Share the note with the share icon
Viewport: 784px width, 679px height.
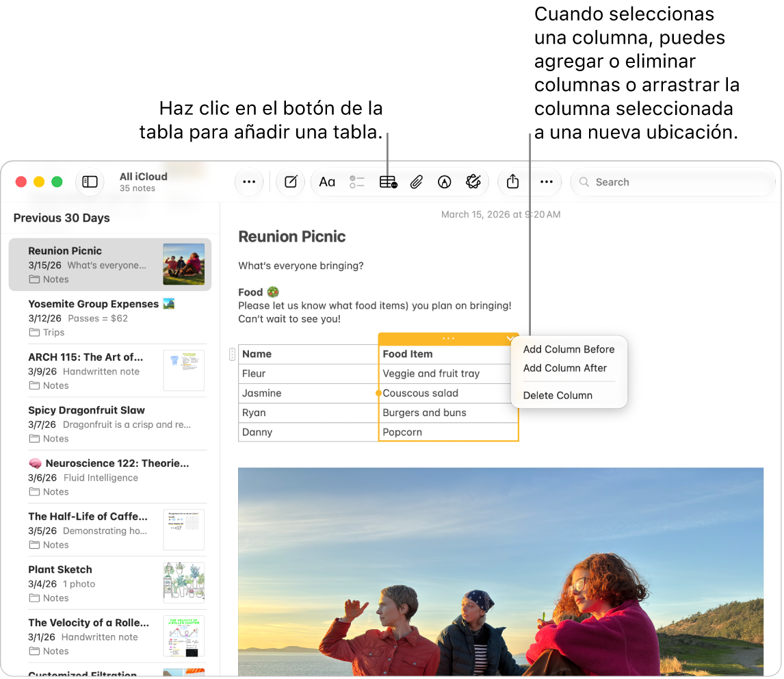pyautogui.click(x=512, y=181)
